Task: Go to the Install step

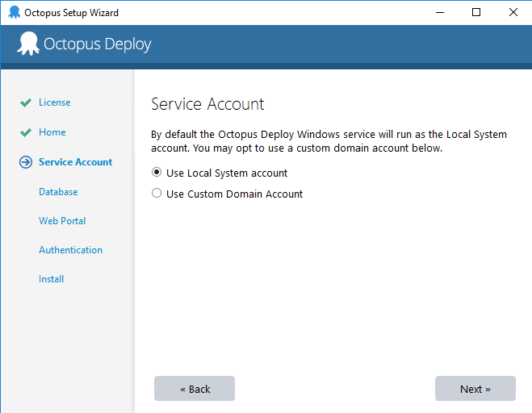Action: click(51, 279)
